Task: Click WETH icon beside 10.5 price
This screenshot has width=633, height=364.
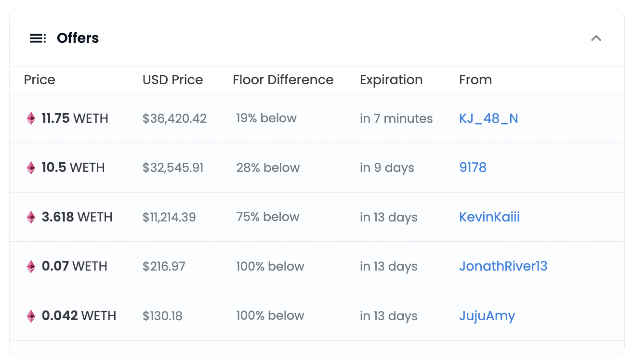Action: click(x=31, y=168)
